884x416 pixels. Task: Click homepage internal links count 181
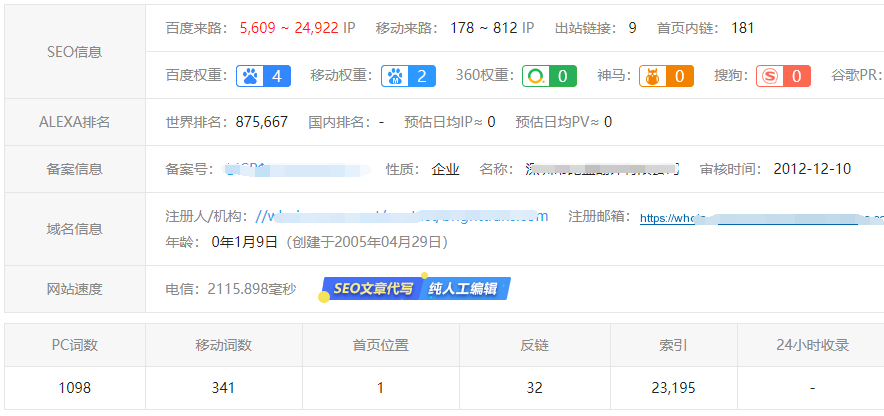(742, 28)
